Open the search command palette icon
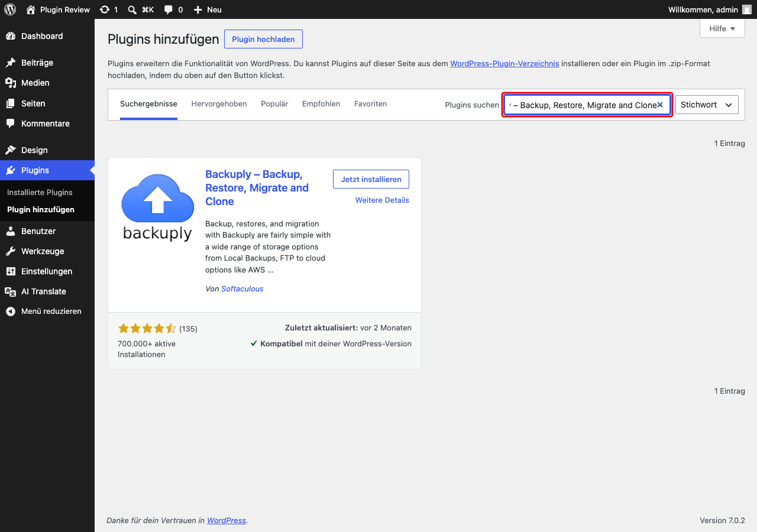Screen dimensions: 757x532 point(132,9)
